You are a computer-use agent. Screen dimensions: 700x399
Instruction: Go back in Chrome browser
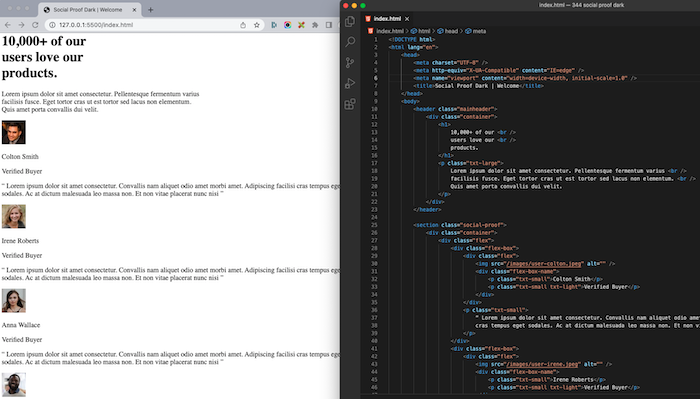click(x=8, y=25)
